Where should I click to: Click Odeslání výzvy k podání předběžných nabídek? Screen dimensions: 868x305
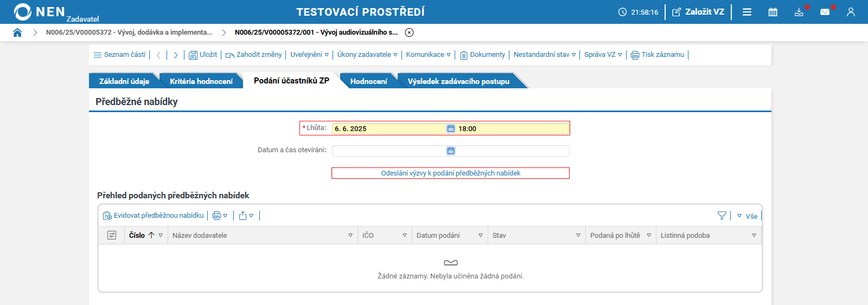coord(450,173)
